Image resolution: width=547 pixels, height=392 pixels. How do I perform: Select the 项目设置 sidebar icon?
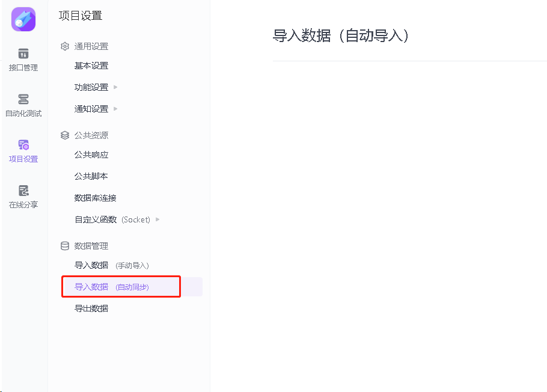point(23,145)
